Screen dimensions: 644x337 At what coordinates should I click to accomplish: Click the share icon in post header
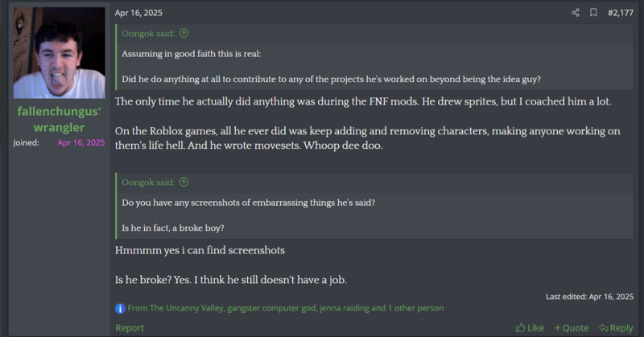[576, 13]
